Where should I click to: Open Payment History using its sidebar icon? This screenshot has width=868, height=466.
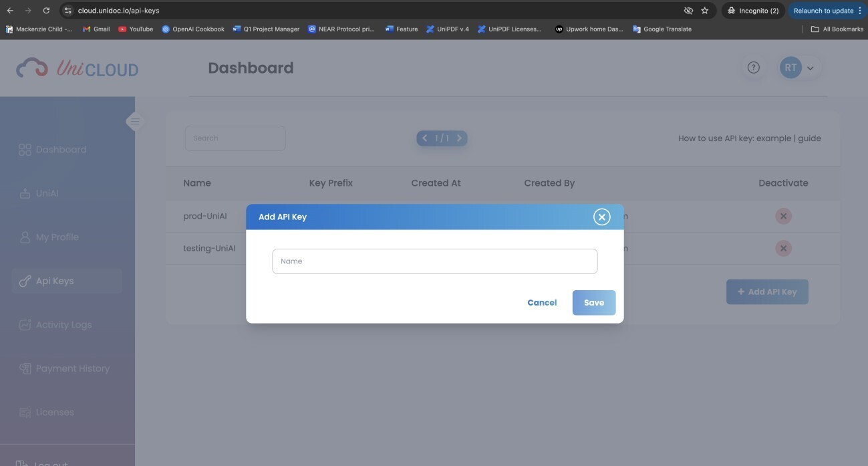(25, 368)
